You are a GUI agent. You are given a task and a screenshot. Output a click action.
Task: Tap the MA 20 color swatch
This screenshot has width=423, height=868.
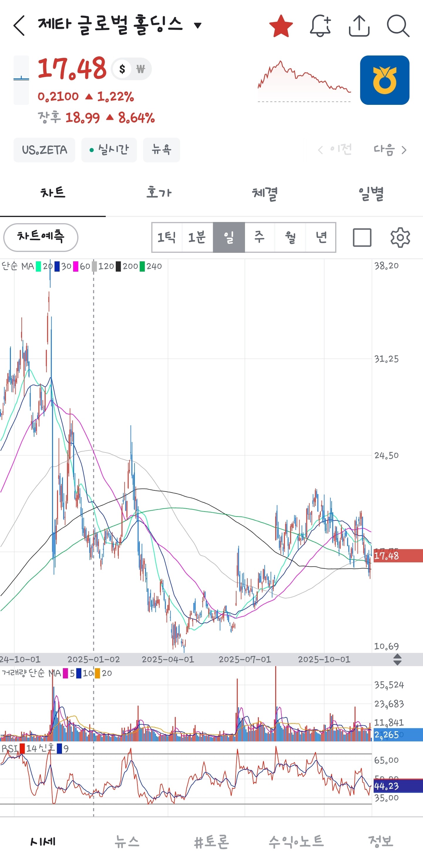coord(38,267)
